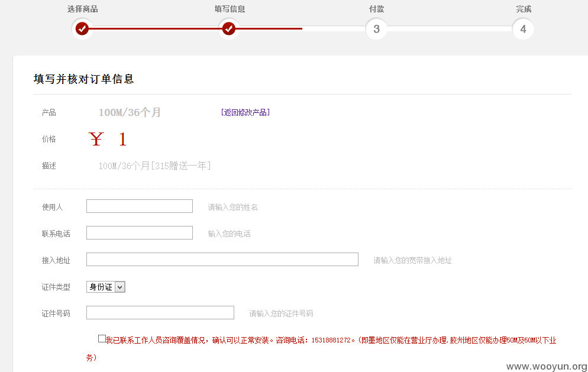This screenshot has height=372, width=588.
Task: Click the red progress bar between steps
Action: click(195, 28)
